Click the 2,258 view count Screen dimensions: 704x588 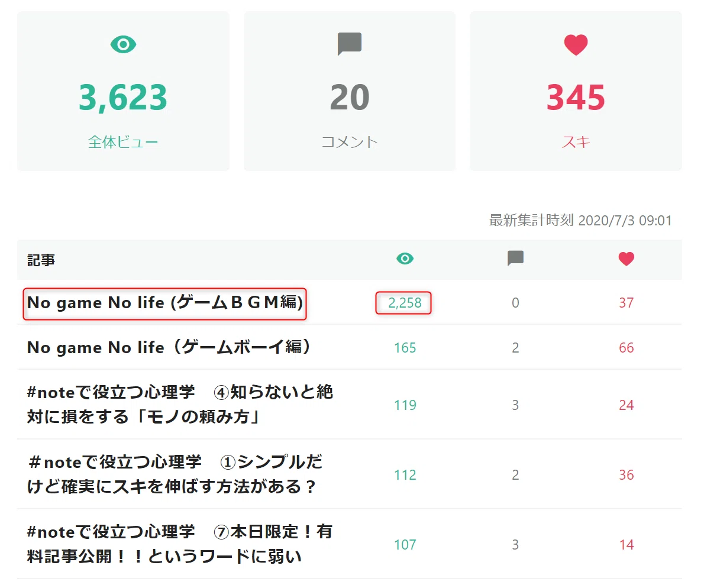click(x=405, y=303)
